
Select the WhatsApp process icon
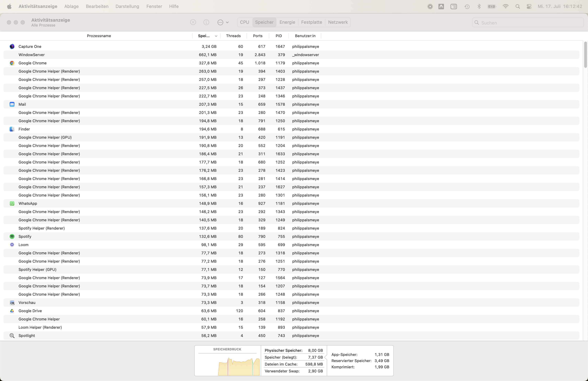click(12, 203)
